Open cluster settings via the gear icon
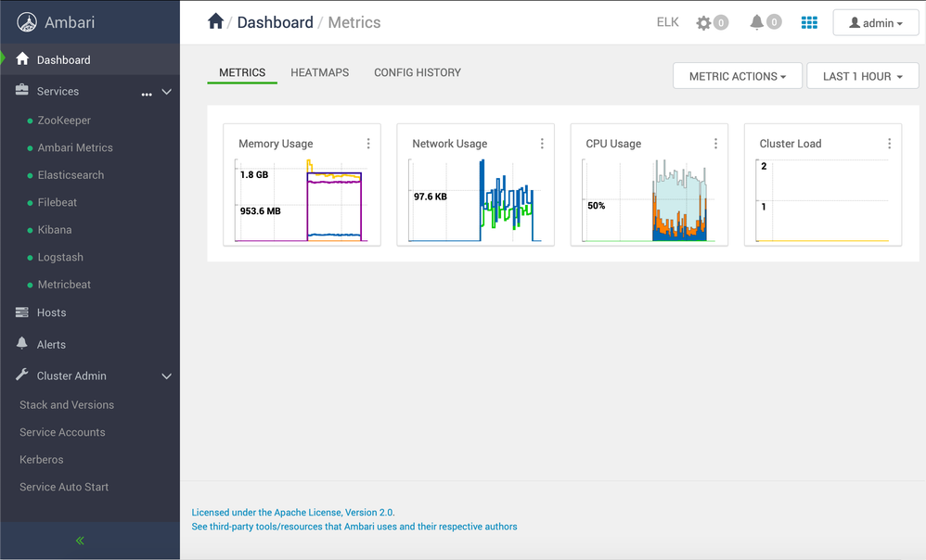Image resolution: width=926 pixels, height=560 pixels. point(705,22)
